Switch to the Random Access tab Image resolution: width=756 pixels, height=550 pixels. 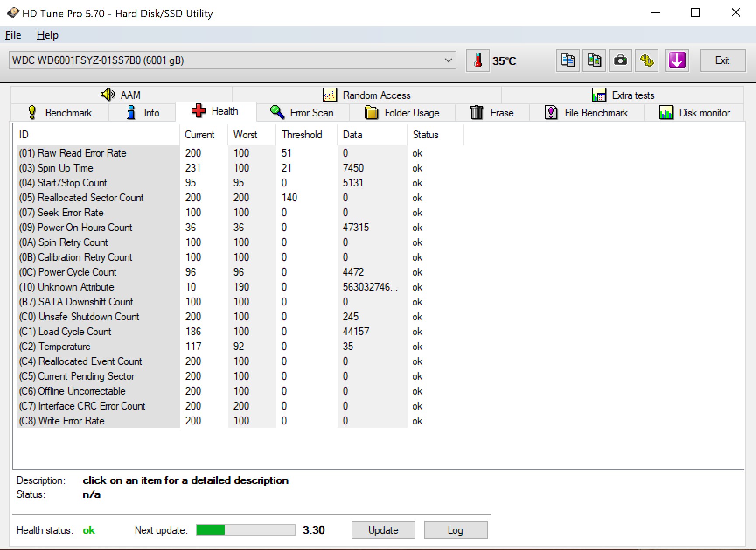(367, 95)
